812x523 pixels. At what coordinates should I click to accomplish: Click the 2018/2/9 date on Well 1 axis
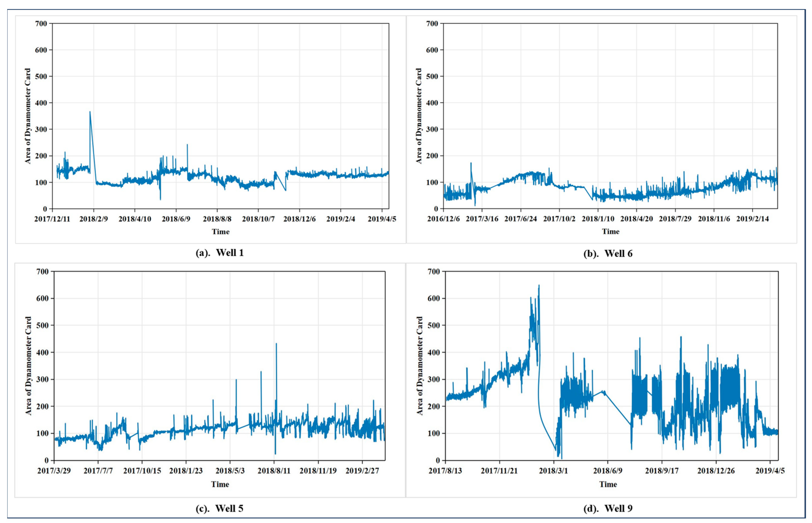[94, 219]
